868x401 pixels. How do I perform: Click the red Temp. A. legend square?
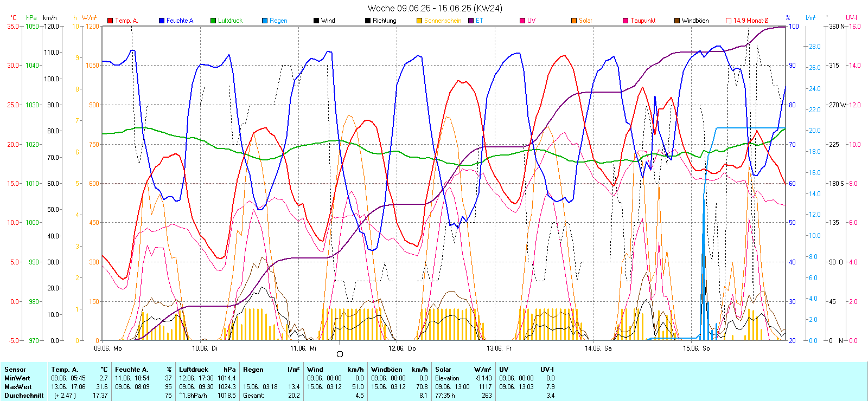click(110, 21)
